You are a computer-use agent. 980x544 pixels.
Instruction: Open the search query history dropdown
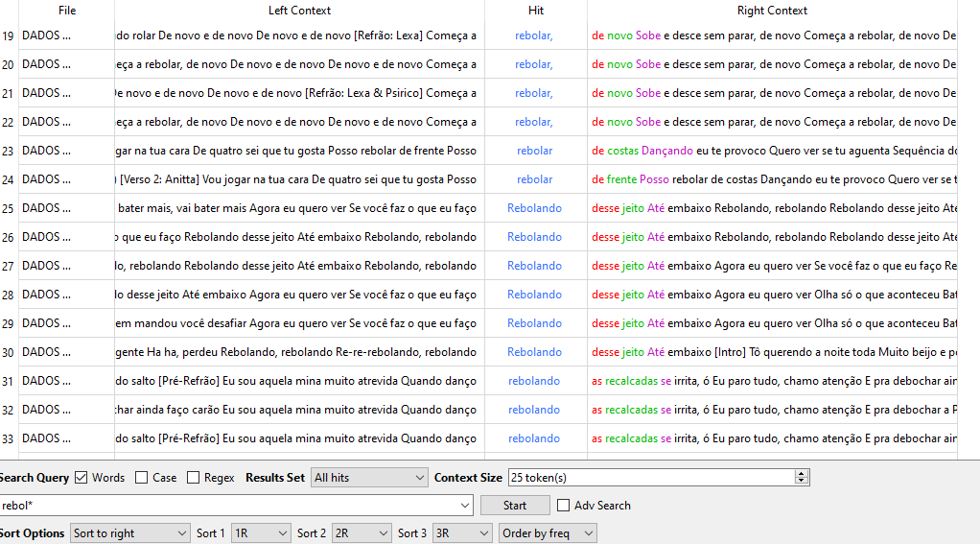click(464, 506)
